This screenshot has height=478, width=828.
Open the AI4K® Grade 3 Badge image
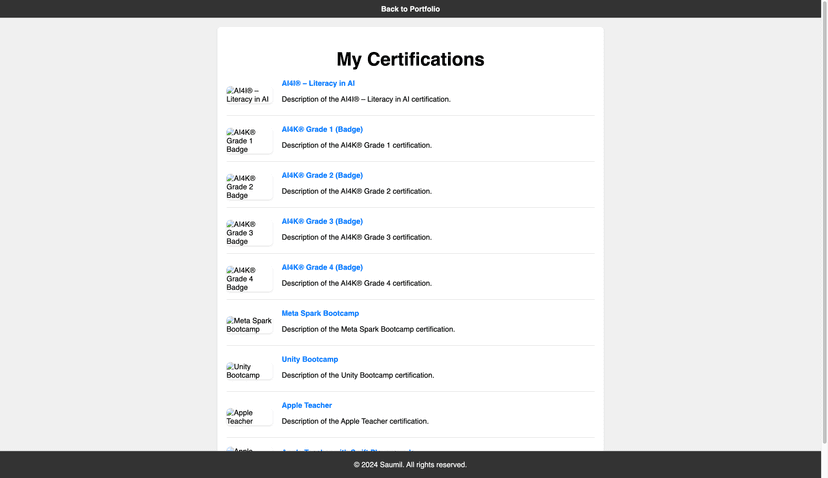pyautogui.click(x=249, y=233)
